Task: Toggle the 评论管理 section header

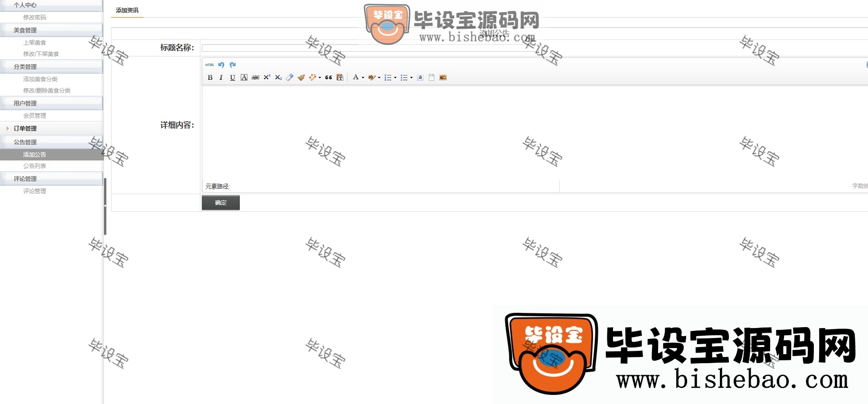Action: 51,179
